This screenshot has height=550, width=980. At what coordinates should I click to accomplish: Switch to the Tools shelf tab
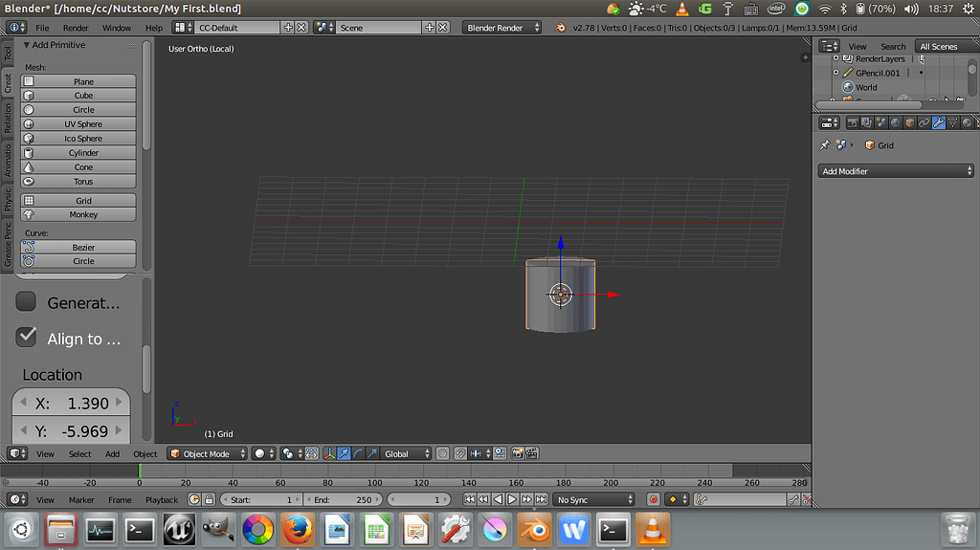8,53
